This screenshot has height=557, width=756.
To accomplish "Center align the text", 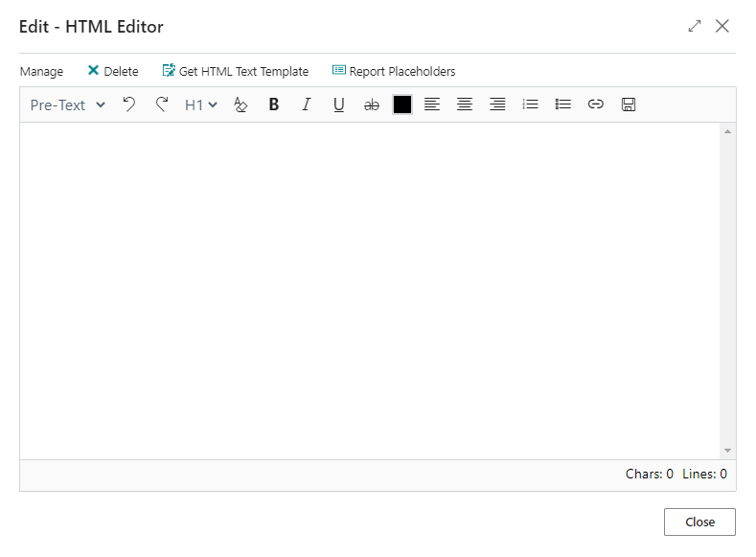I will pyautogui.click(x=465, y=104).
